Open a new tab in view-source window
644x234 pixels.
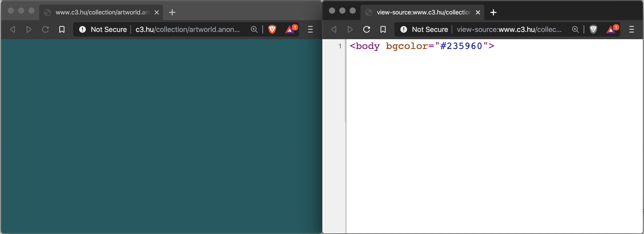pos(493,12)
